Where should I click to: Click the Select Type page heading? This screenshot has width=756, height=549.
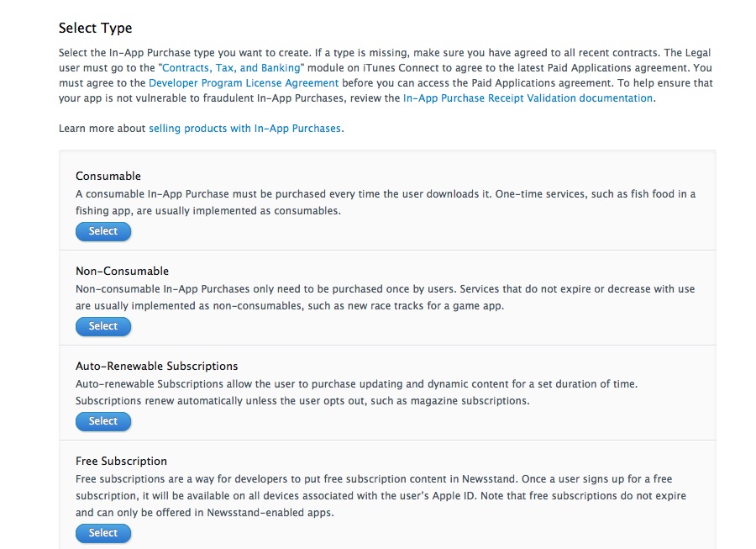click(96, 28)
